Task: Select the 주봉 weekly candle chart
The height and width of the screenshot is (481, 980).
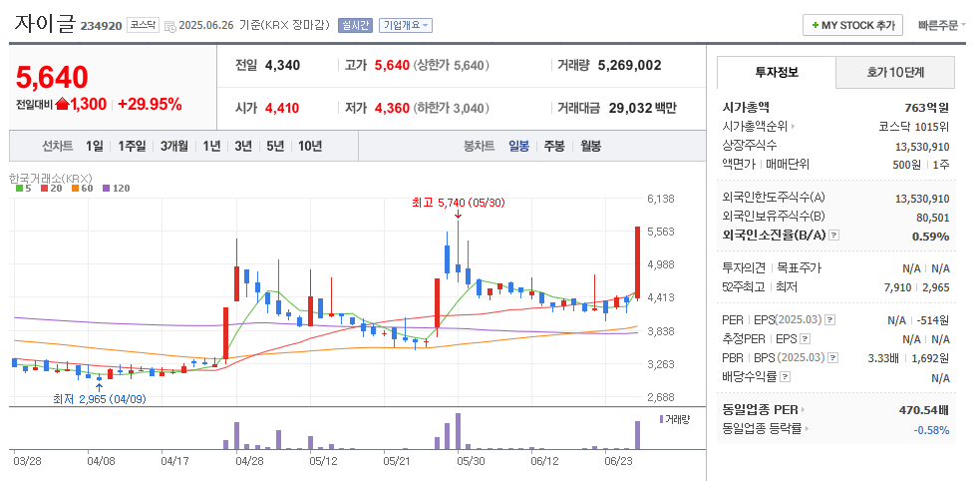Action: pos(554,147)
